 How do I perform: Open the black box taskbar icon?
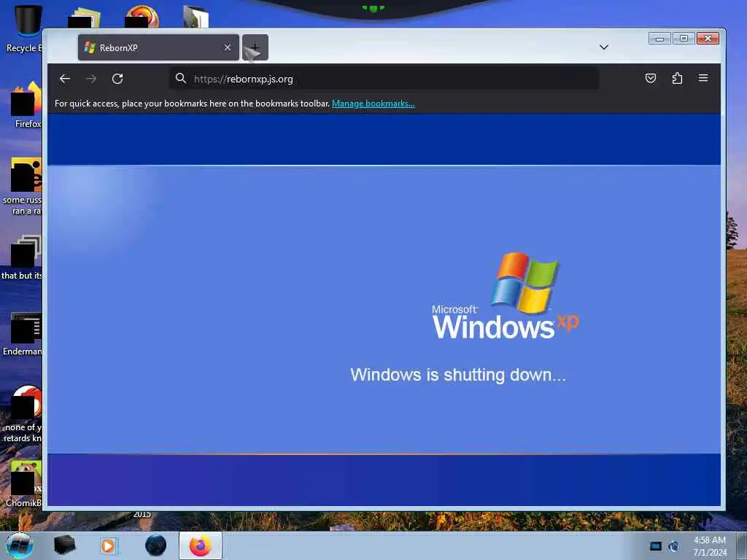pos(64,545)
